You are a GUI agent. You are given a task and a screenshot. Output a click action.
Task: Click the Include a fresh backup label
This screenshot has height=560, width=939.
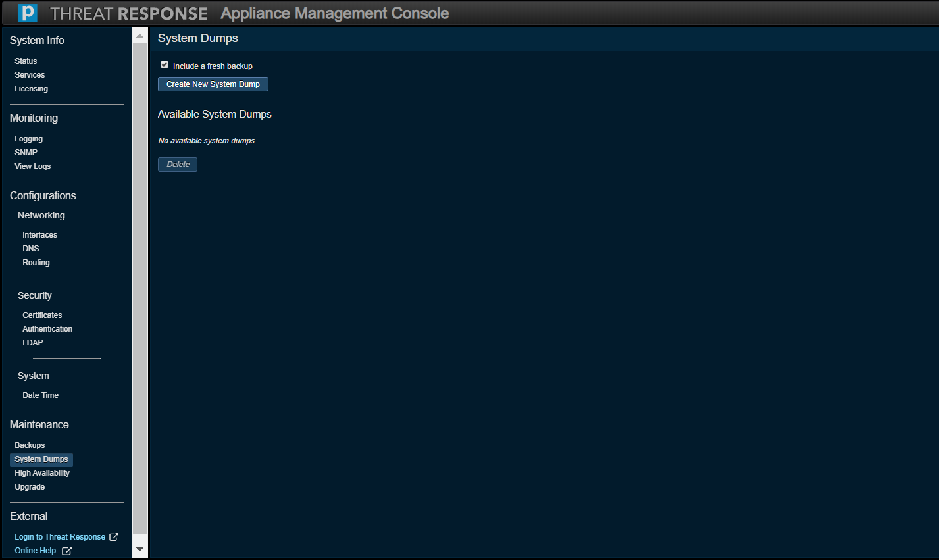[213, 66]
